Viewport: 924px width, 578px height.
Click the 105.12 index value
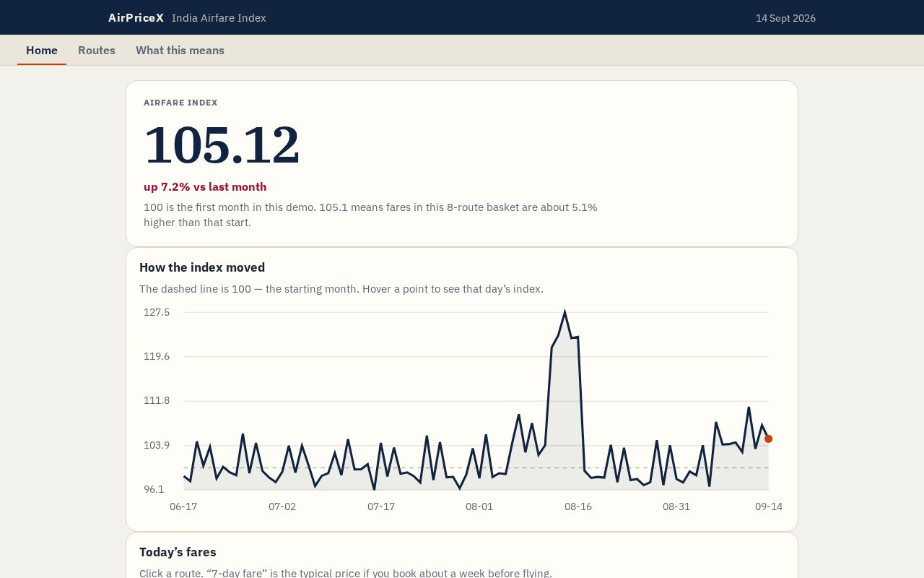point(222,145)
